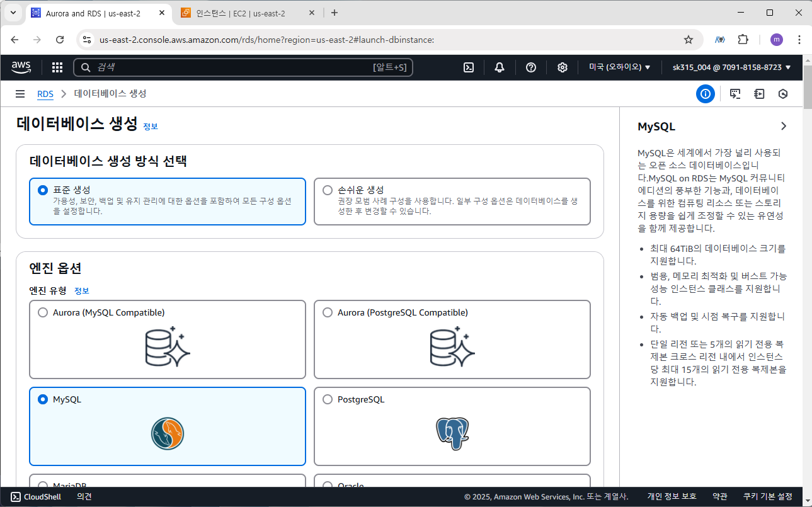Select the MySQL engine radio button

click(x=43, y=399)
